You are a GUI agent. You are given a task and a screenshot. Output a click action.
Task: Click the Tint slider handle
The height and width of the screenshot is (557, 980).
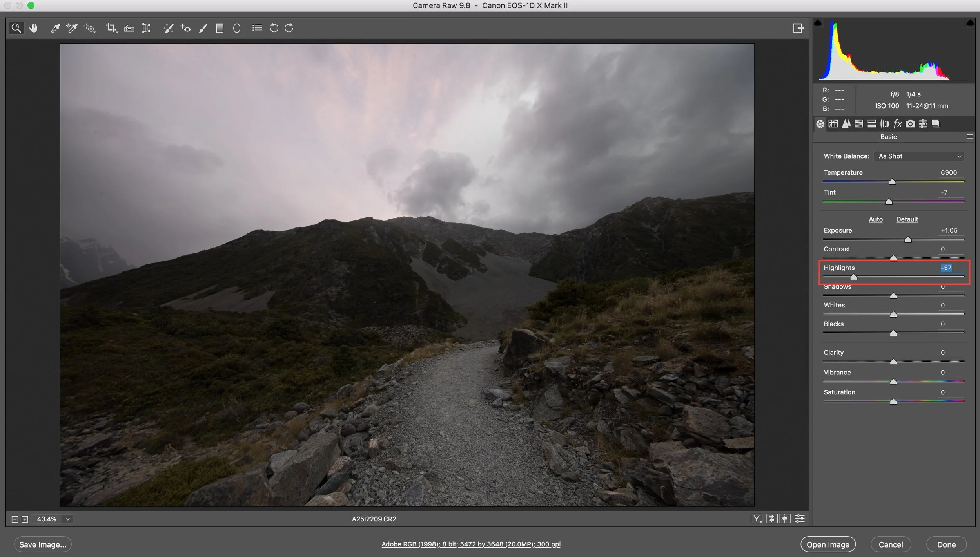(x=889, y=202)
